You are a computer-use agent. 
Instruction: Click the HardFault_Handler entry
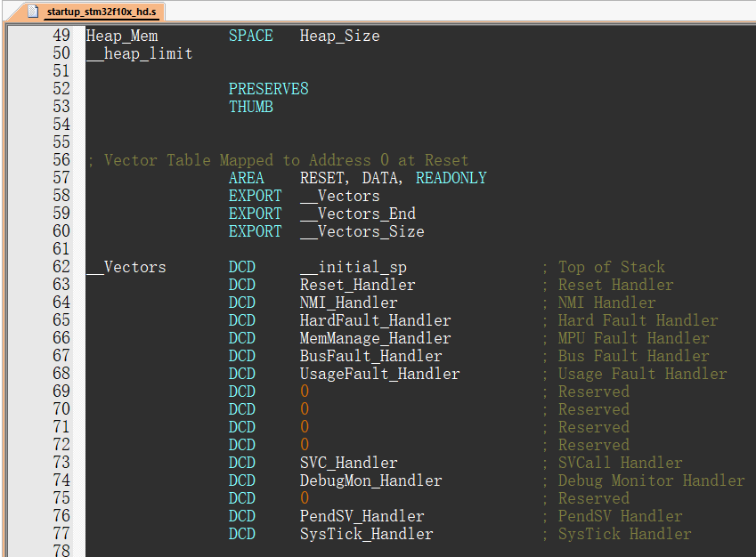click(x=374, y=319)
